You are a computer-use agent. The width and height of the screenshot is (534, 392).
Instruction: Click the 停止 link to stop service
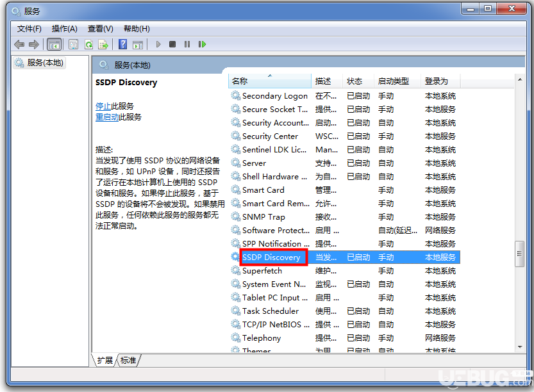coord(103,106)
